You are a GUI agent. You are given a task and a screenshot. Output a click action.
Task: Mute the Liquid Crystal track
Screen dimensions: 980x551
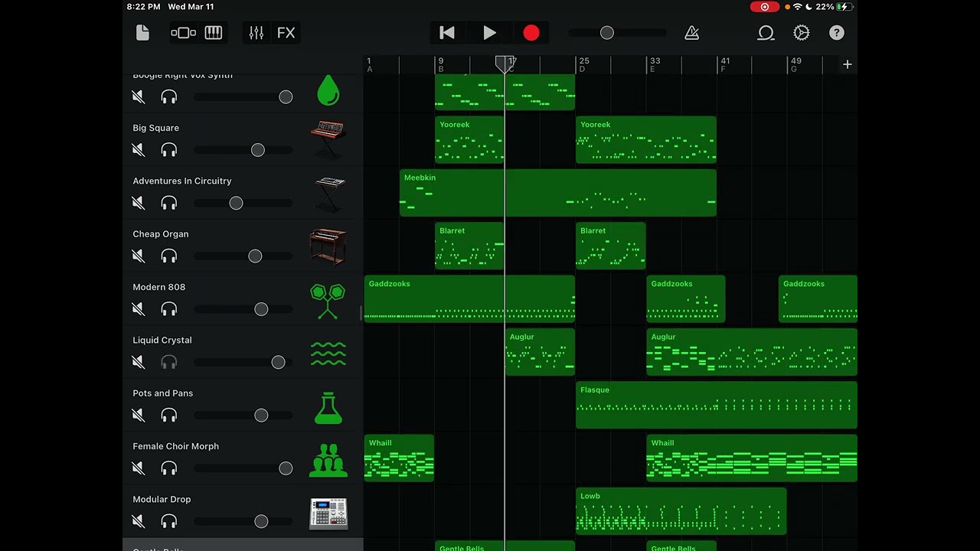click(x=139, y=362)
